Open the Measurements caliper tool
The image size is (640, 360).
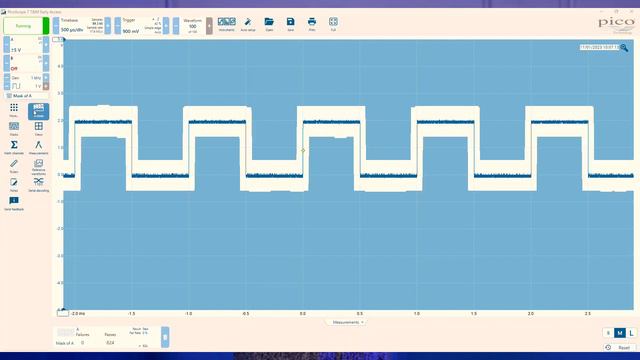tap(38, 147)
